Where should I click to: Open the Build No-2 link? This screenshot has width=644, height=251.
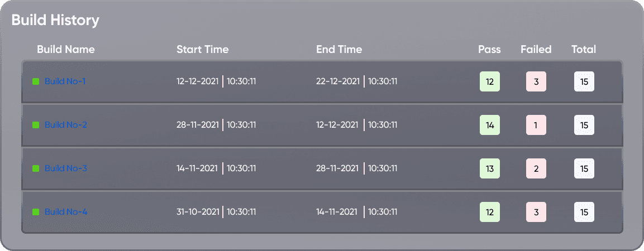[66, 125]
